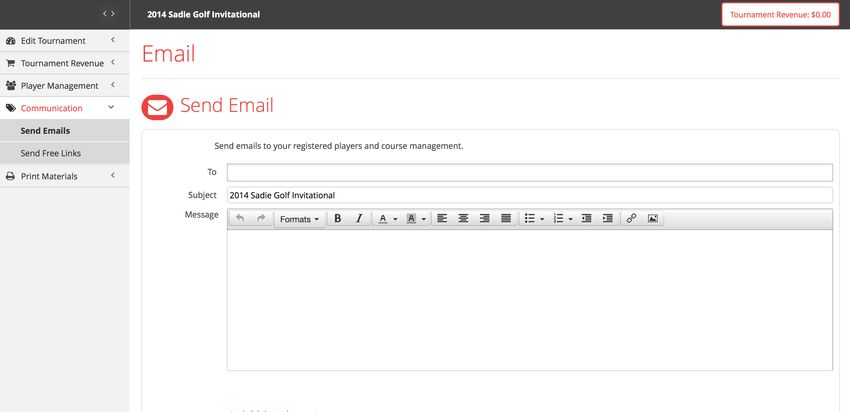Open Player Management menu

coord(65,86)
